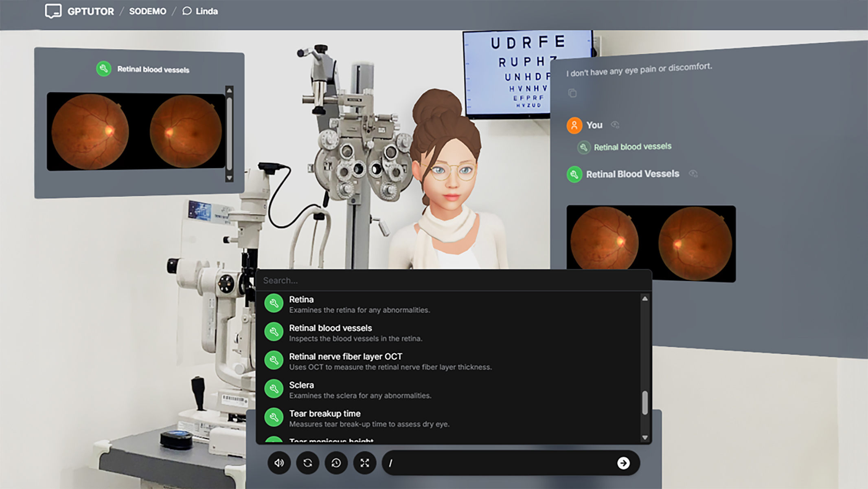Image resolution: width=868 pixels, height=489 pixels.
Task: Click the GPTUTOR chat logo icon
Action: [53, 11]
